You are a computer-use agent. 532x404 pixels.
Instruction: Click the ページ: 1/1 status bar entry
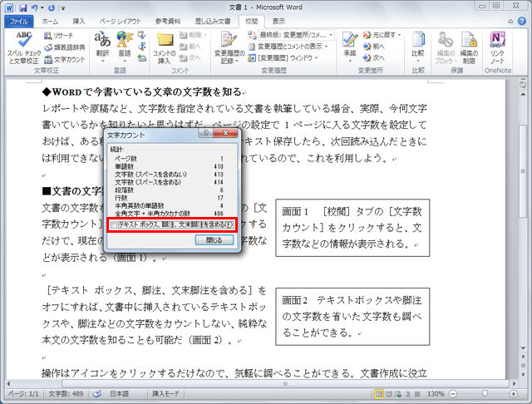coord(23,394)
